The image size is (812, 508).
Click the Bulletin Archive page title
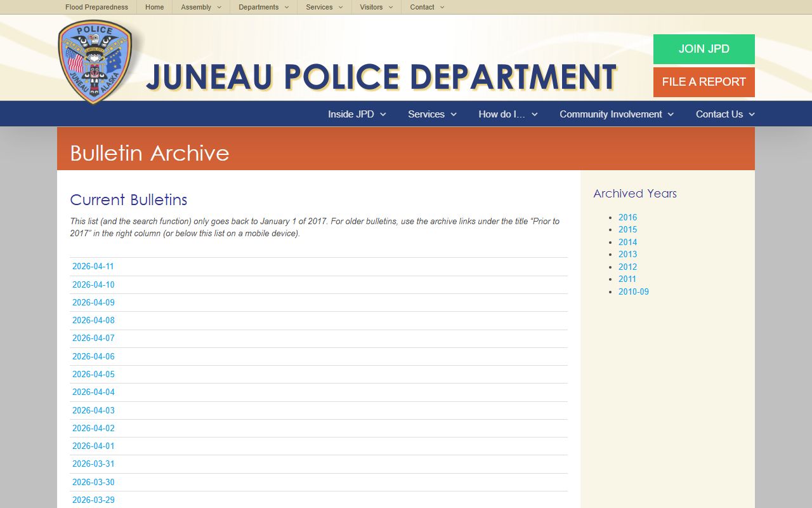pos(150,153)
